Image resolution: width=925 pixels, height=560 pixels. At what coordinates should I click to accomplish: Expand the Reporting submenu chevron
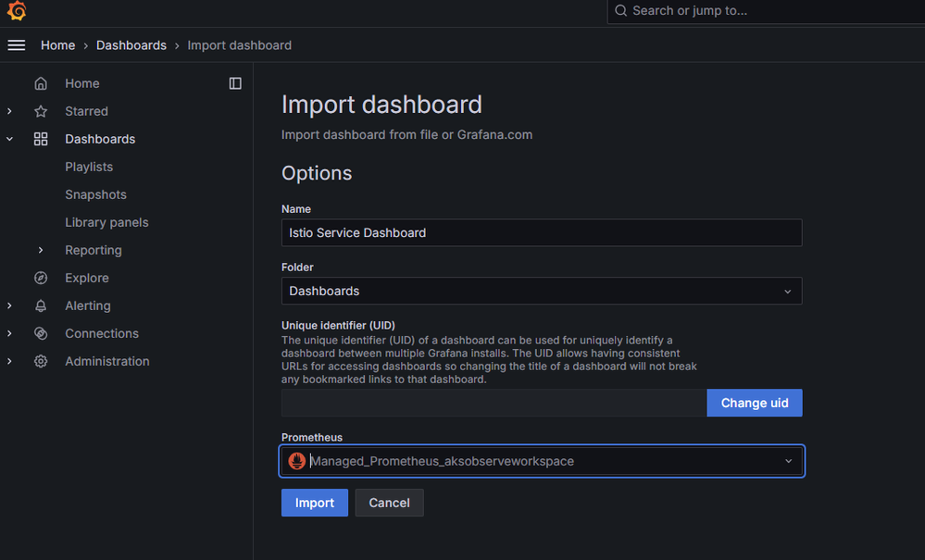click(x=40, y=250)
